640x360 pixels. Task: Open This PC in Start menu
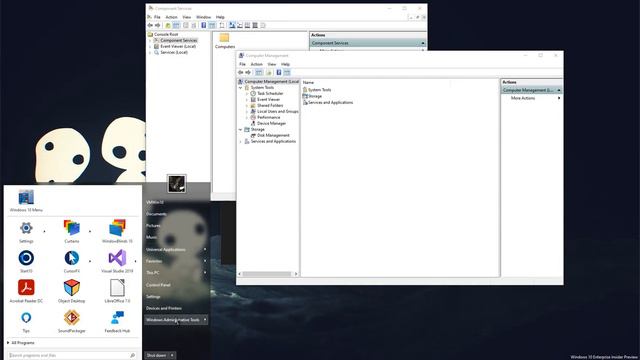click(x=152, y=273)
